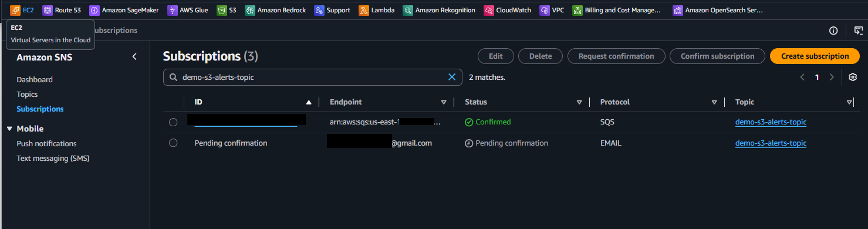Open table preferences gear icon
Viewport: 868px width, 229px height.
(853, 77)
